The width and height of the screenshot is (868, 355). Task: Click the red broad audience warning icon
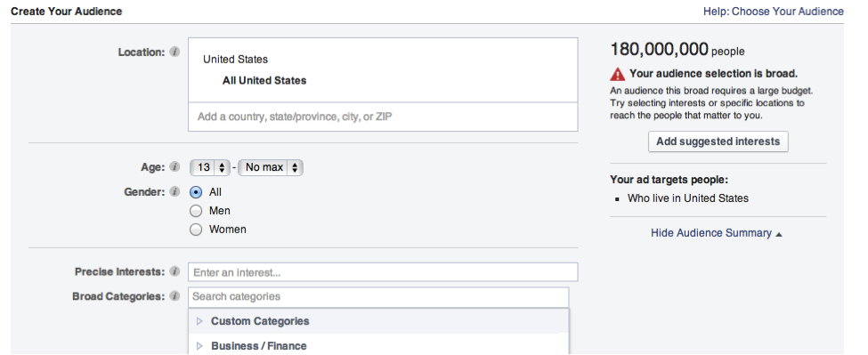tap(617, 74)
